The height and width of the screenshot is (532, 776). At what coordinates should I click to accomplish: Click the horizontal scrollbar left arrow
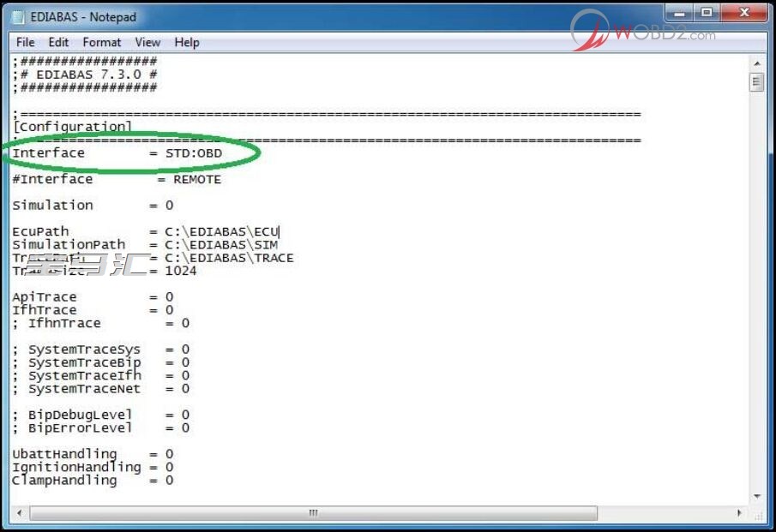(20, 513)
